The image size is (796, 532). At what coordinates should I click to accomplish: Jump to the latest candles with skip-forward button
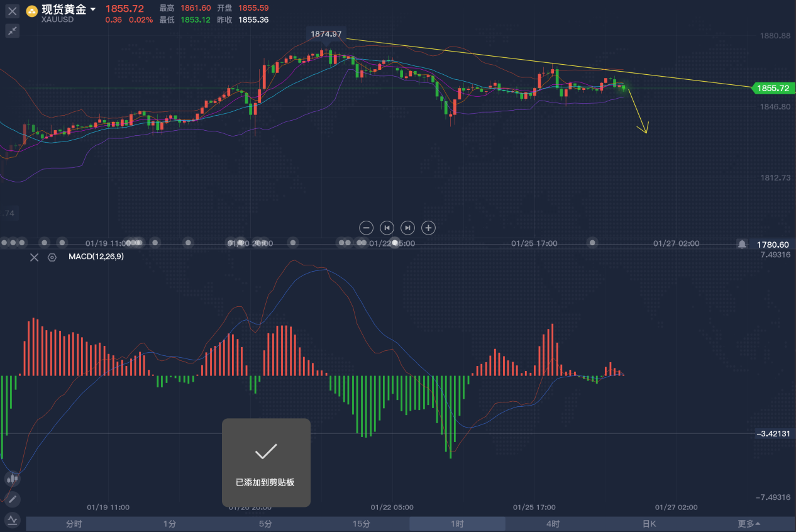click(407, 228)
